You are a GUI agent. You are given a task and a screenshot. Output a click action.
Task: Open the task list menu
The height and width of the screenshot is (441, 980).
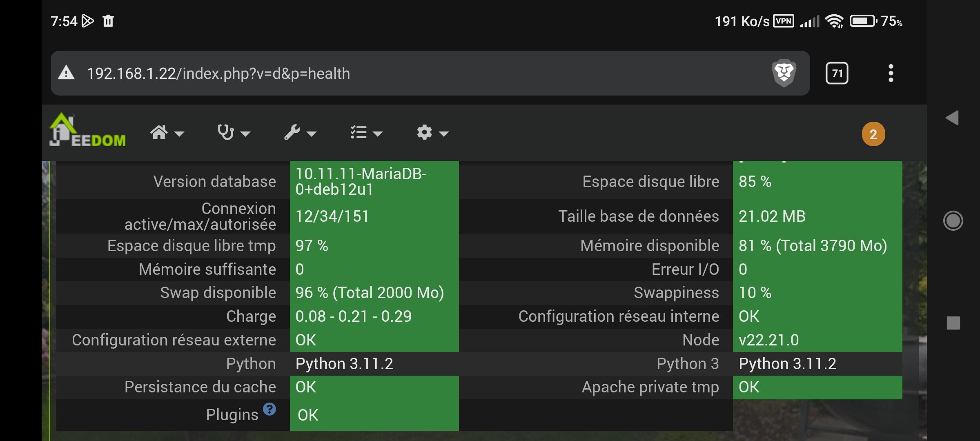pos(366,133)
